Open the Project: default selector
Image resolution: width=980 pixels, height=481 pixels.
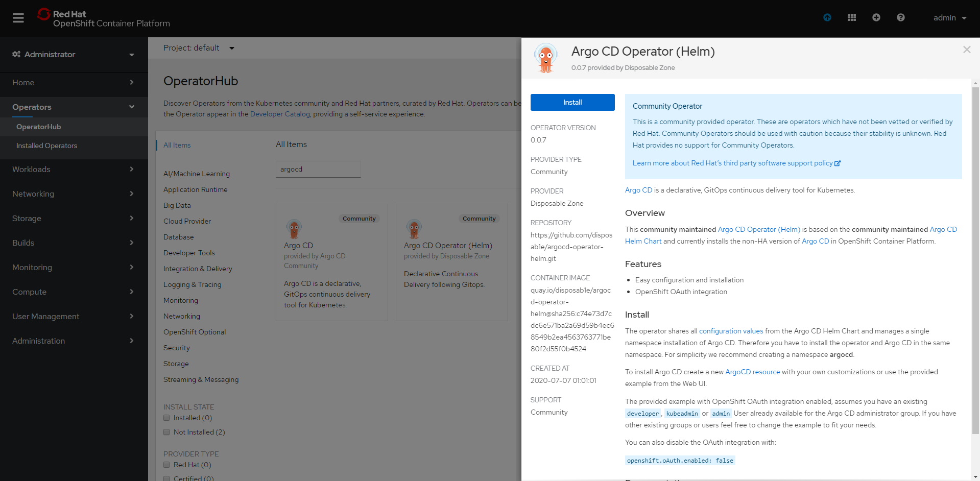(199, 48)
